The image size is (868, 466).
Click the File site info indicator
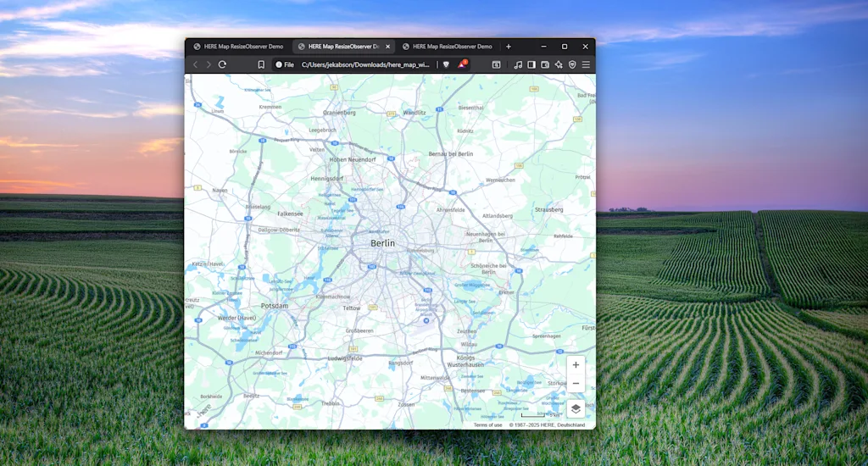point(285,64)
